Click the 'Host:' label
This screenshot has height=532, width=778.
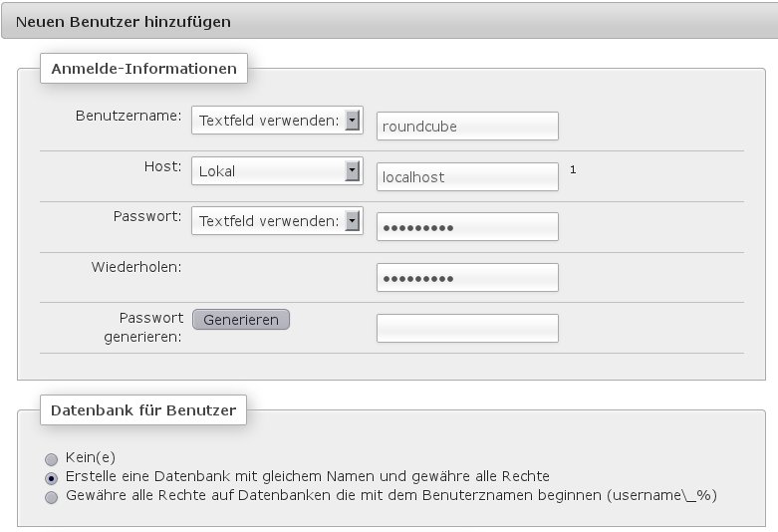tap(163, 165)
